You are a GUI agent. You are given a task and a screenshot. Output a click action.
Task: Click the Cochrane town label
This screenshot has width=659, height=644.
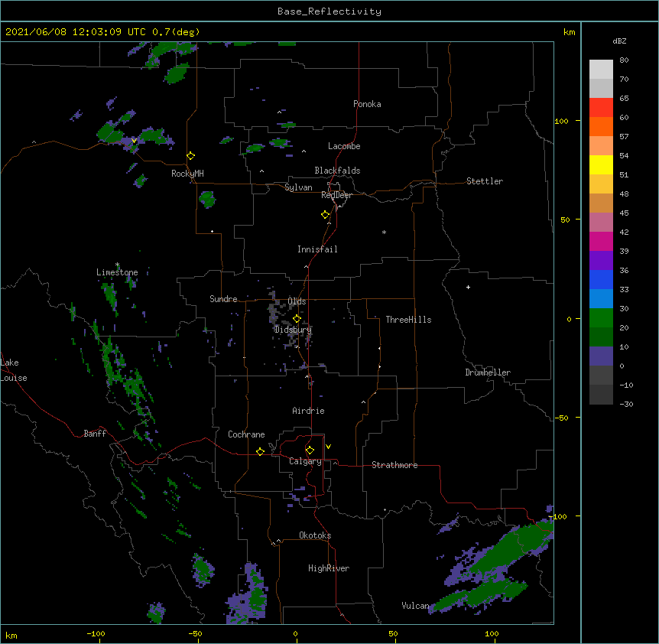(x=246, y=434)
